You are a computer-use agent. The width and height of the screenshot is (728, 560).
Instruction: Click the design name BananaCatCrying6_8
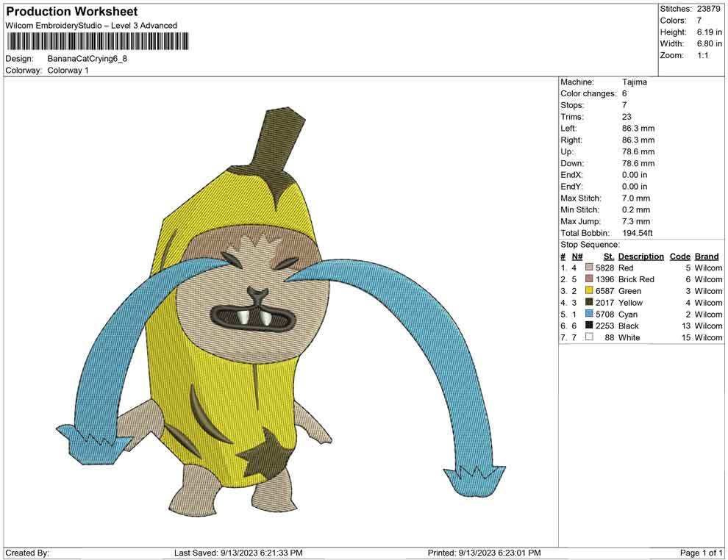(x=88, y=59)
